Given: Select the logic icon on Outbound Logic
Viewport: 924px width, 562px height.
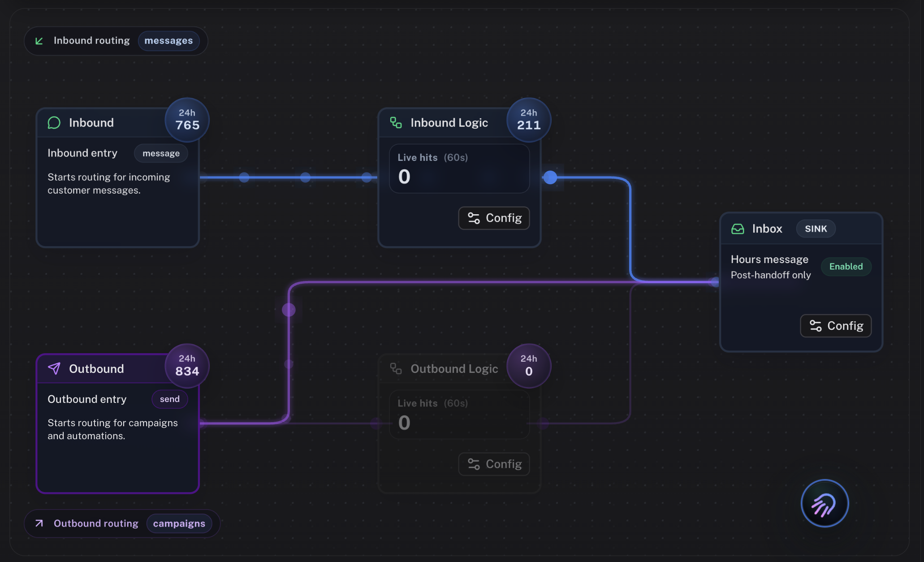Looking at the screenshot, I should 395,368.
